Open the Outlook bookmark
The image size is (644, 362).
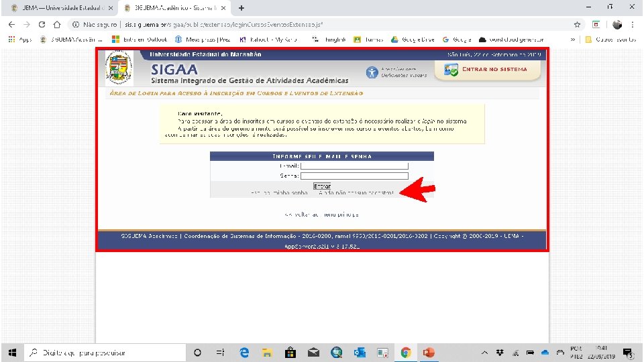(x=140, y=40)
